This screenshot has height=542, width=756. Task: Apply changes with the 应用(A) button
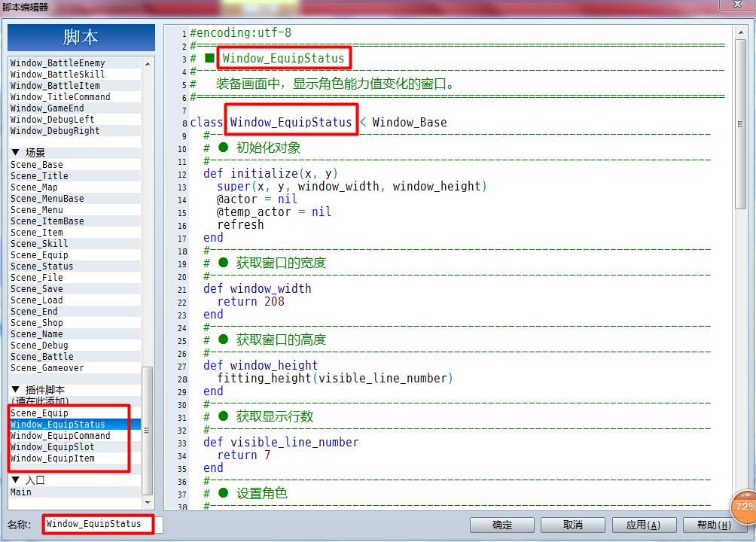tap(644, 525)
